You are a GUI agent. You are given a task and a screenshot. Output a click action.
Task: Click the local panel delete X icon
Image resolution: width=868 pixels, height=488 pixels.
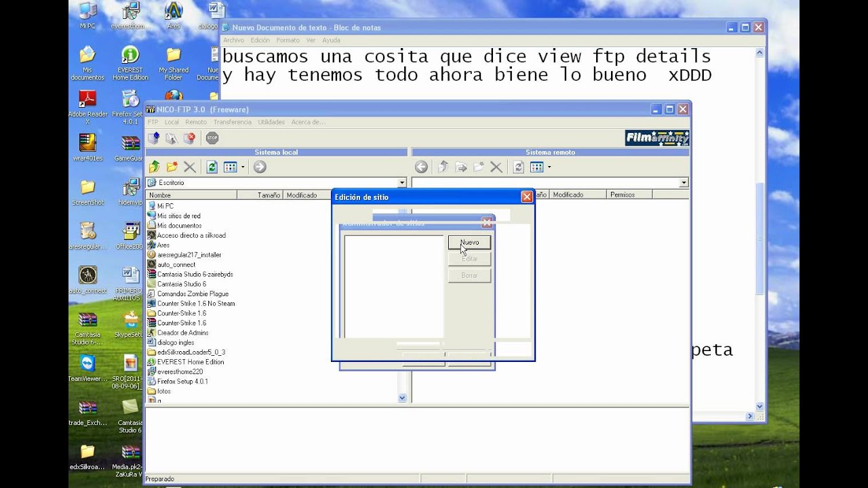[x=190, y=167]
